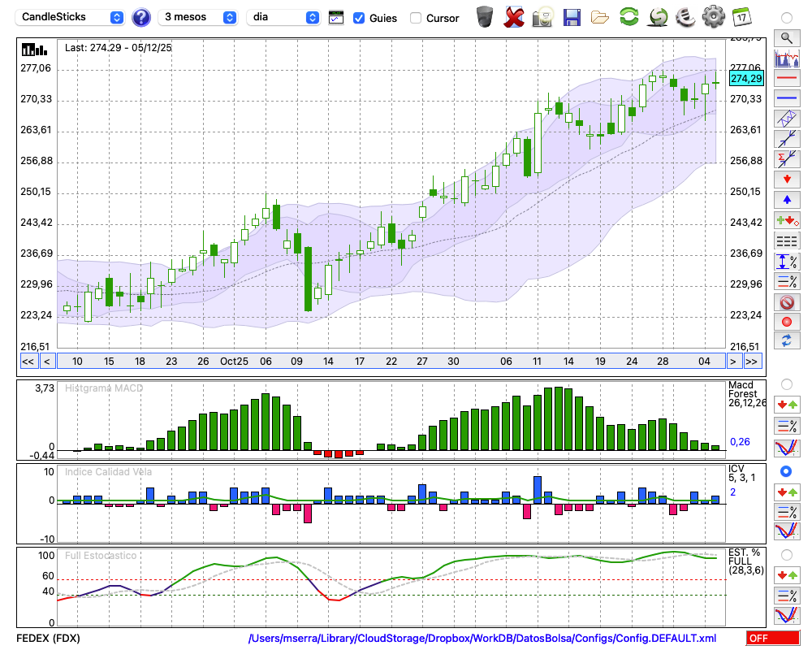Screen dimensions: 812x650
Task: Click MACD panel red-green arrows button
Action: (x=787, y=405)
